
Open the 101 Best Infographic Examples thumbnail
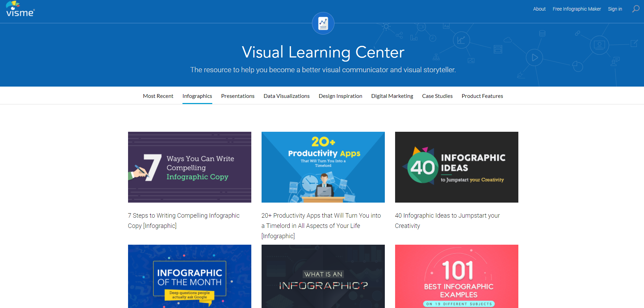coord(457,276)
